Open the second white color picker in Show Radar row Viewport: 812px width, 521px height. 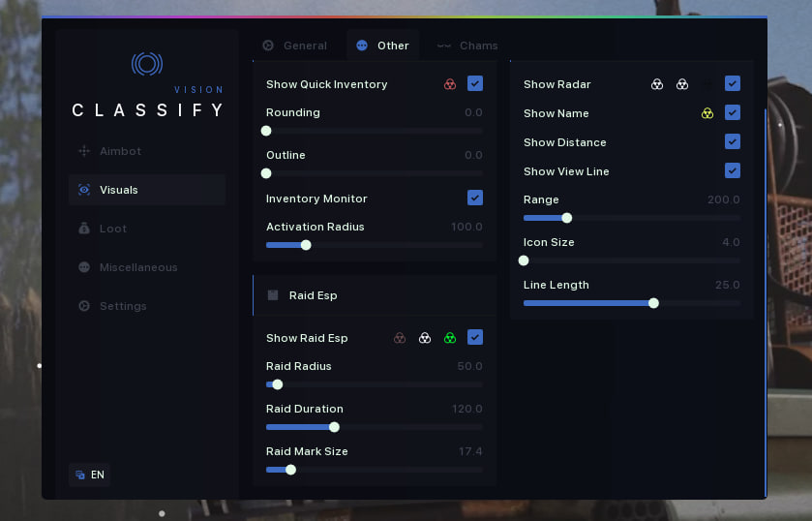(x=682, y=84)
